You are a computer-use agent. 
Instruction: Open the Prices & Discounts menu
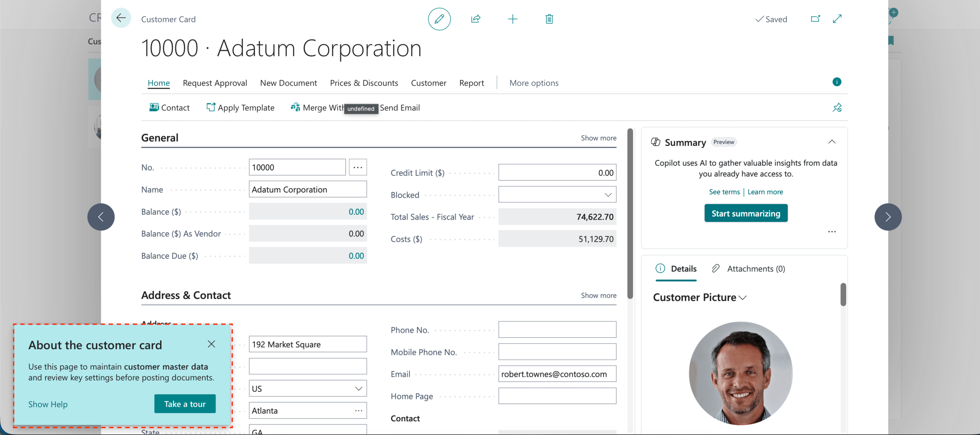364,83
